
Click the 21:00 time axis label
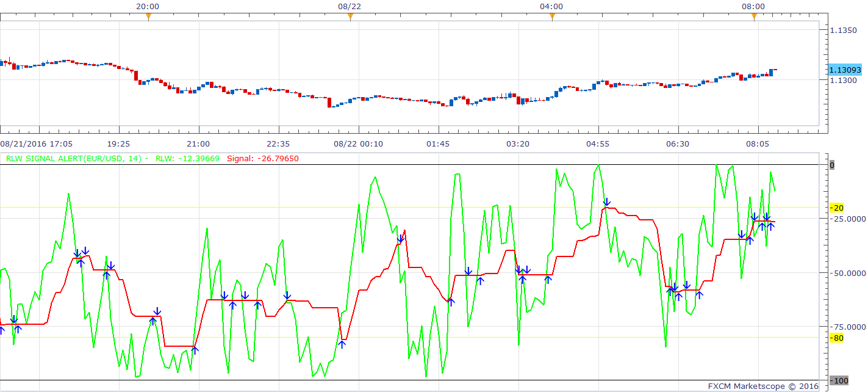click(x=198, y=143)
